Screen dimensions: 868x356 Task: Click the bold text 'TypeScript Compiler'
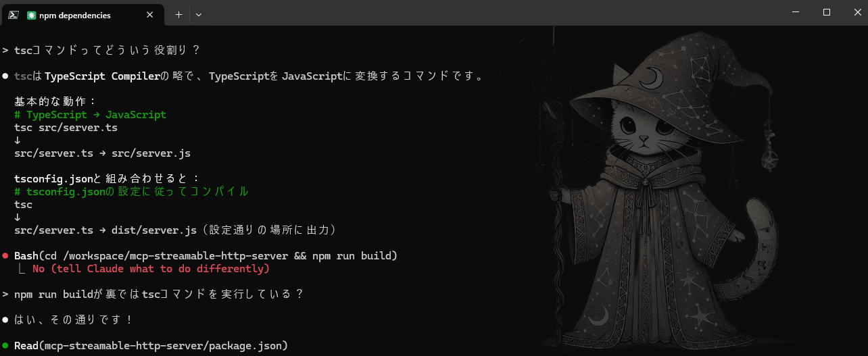[x=102, y=76]
